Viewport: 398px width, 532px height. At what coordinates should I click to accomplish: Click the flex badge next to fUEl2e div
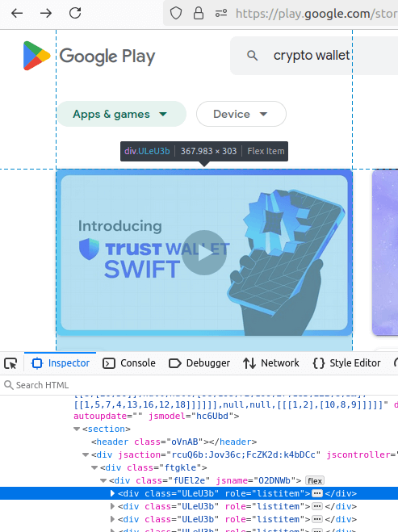[315, 481]
